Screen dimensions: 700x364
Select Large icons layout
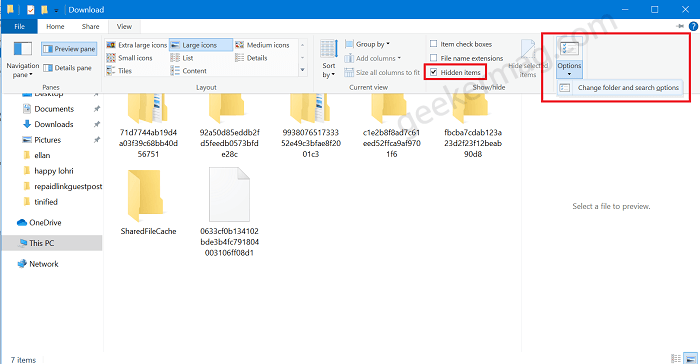(200, 45)
